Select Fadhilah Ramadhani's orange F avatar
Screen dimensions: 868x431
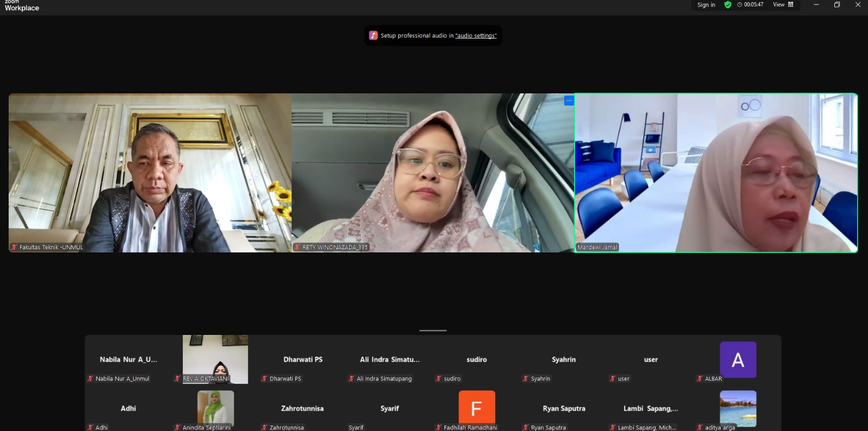(x=476, y=407)
